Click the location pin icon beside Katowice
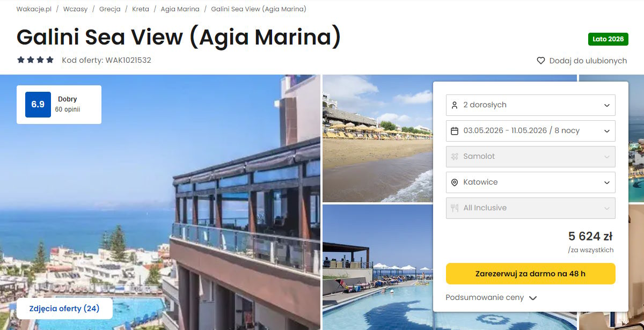The width and height of the screenshot is (644, 330). [x=455, y=182]
